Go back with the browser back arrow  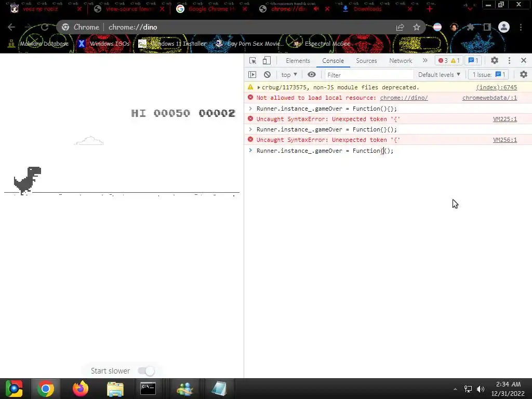tap(11, 27)
